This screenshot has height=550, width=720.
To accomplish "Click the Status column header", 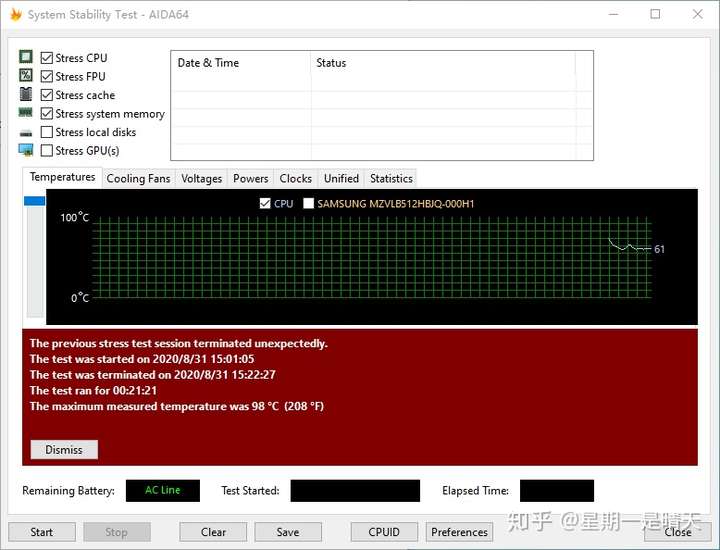I will coord(443,63).
